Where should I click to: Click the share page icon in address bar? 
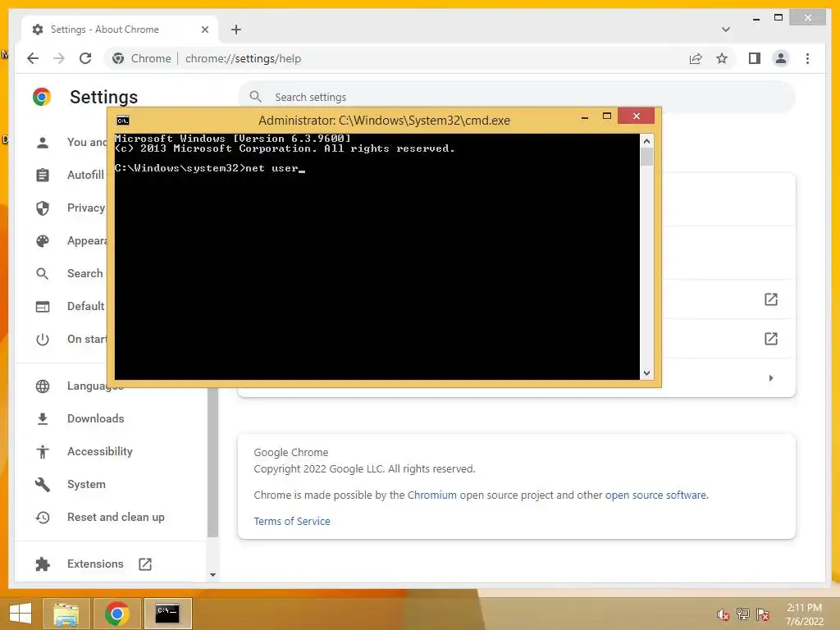pyautogui.click(x=696, y=58)
